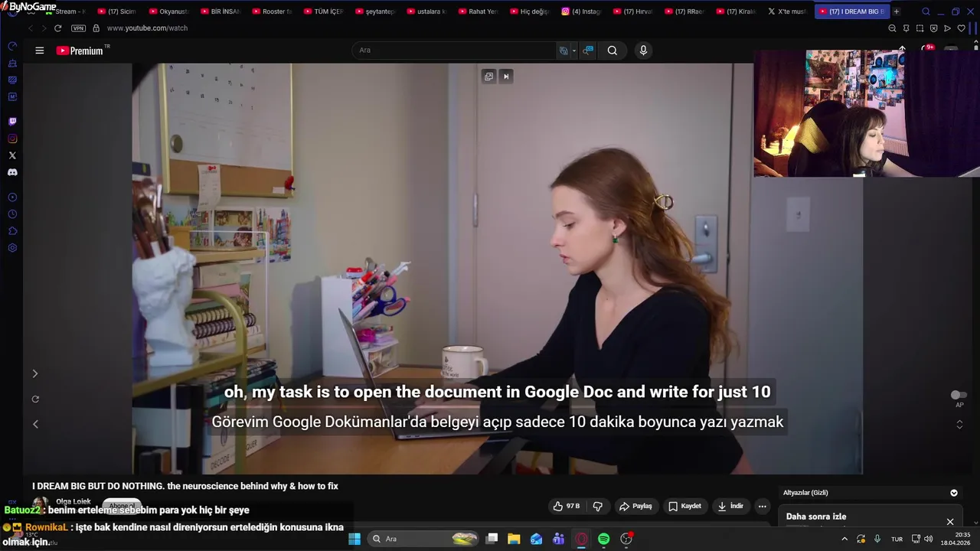The image size is (980, 551).
Task: Toggle the AP autoplay switch
Action: [x=957, y=395]
